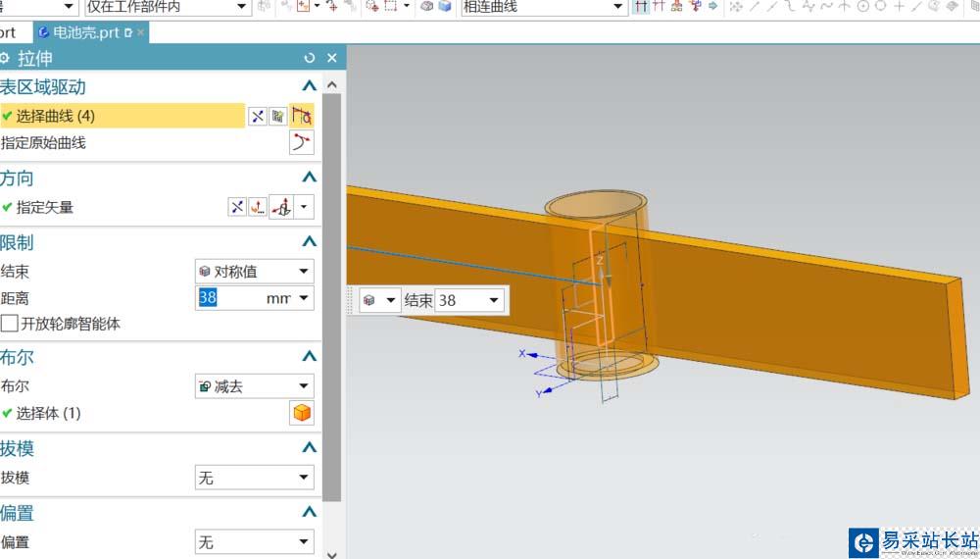Reset the 拉伸 dialog with the circular arrow

309,58
